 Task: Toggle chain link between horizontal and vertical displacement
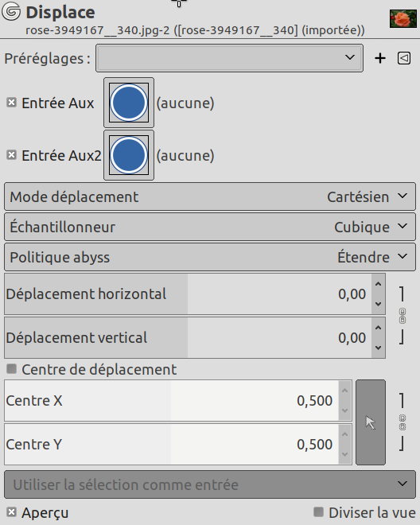click(x=402, y=316)
